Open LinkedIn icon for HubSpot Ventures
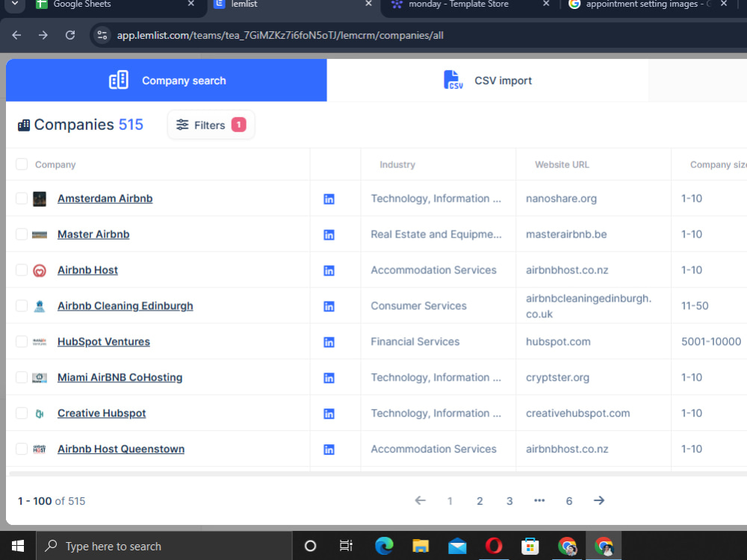747x560 pixels. tap(329, 342)
